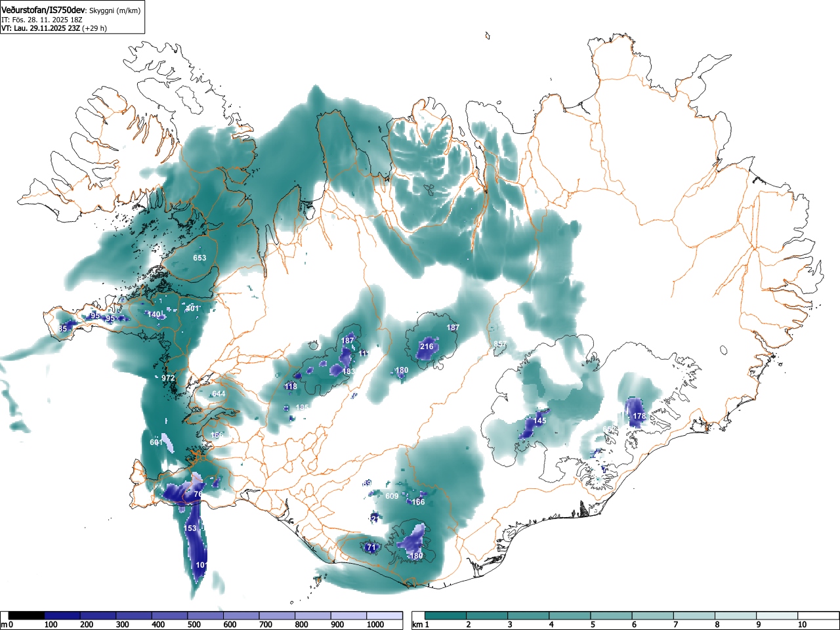Click the '644' visibility value on map
Viewport: 840px width, 630px height.
(219, 394)
